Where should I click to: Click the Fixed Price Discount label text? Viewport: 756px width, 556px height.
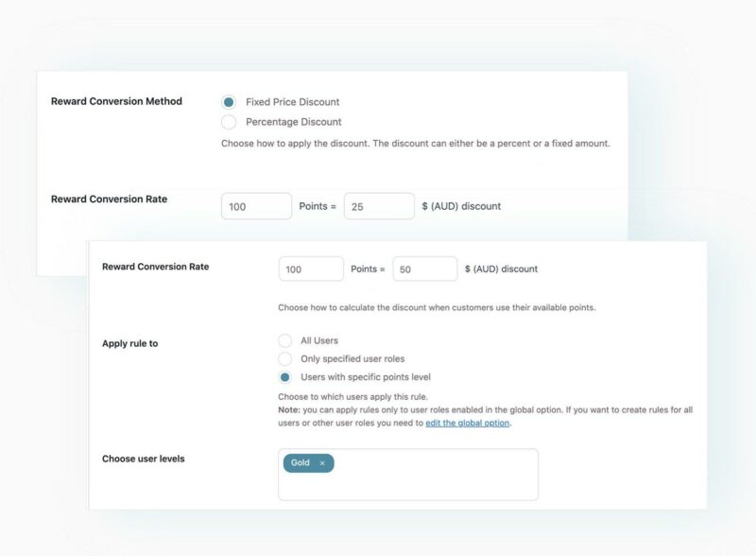[x=293, y=102]
